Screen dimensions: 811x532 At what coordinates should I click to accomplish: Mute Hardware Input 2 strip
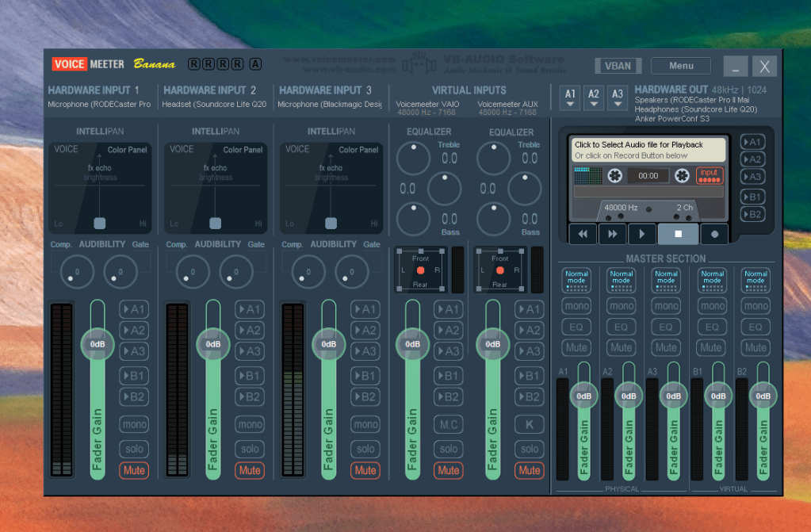click(x=250, y=470)
